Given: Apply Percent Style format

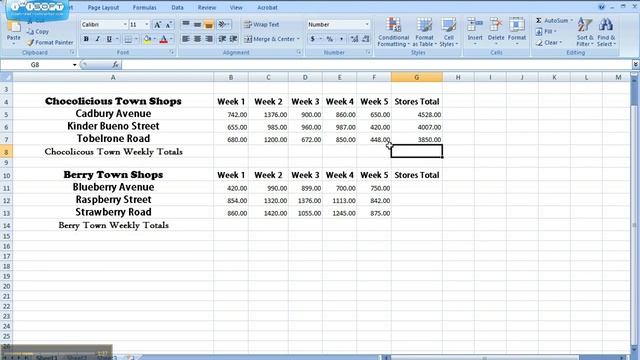Looking at the screenshot, I should pos(330,39).
